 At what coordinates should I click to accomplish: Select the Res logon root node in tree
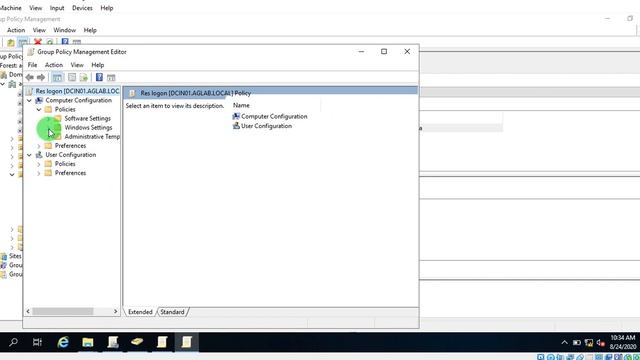(x=77, y=91)
